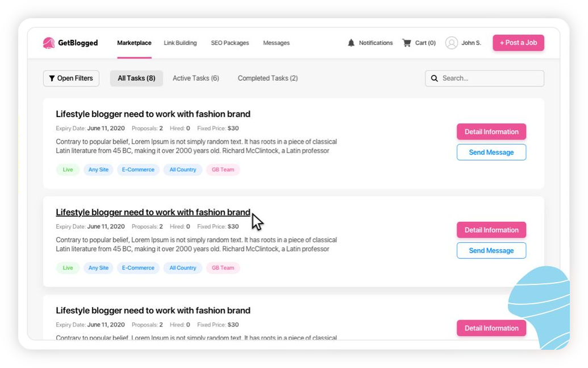Click Send Message on the second task
This screenshot has width=588, height=368.
(491, 250)
